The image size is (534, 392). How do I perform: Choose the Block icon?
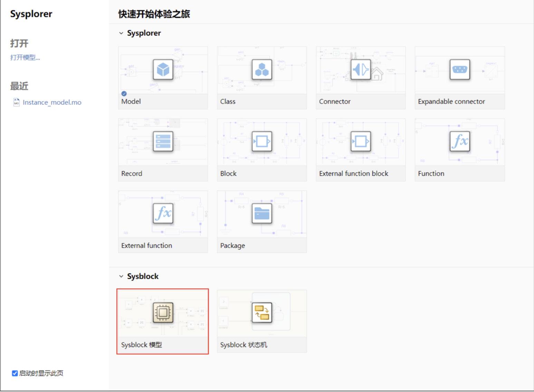coord(262,141)
